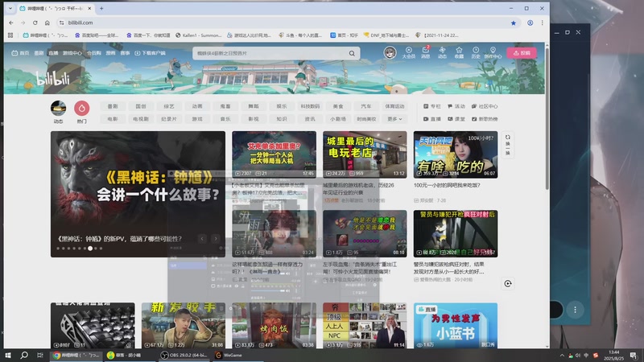Open the 有啥吃的 internet cafe video thumbnail
The image size is (644, 362).
(456, 154)
